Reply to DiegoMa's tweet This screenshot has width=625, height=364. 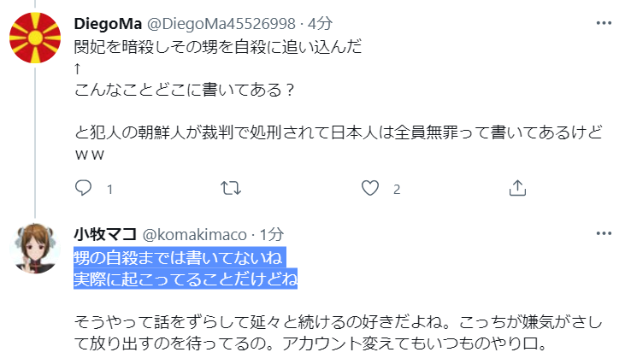pyautogui.click(x=83, y=188)
